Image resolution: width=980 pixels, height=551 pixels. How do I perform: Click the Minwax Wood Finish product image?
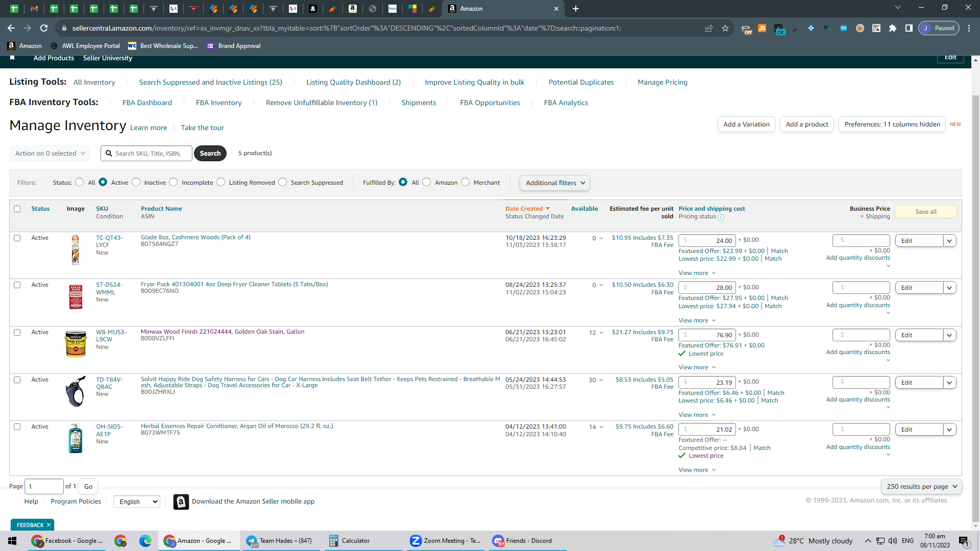pyautogui.click(x=76, y=343)
